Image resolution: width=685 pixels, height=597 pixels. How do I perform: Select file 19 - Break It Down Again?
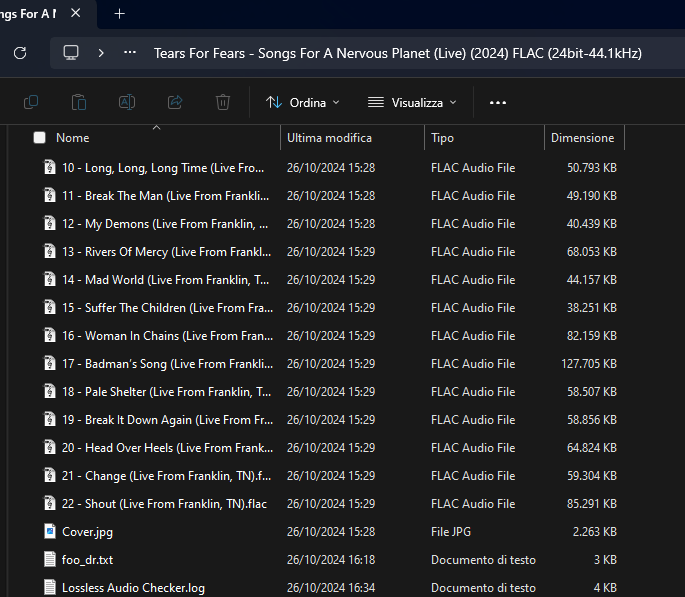tap(167, 419)
